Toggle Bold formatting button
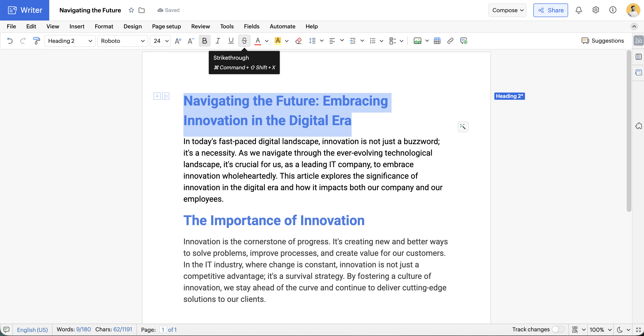This screenshot has width=644, height=336. [204, 41]
